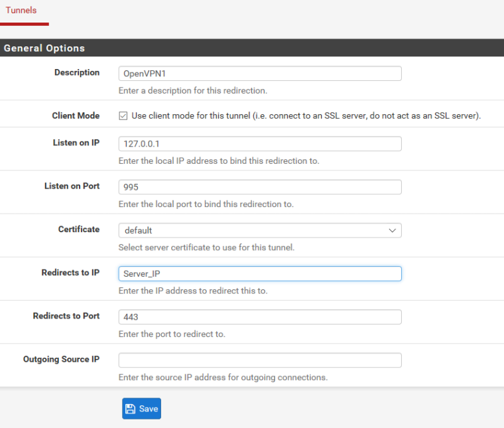504x428 pixels.
Task: Click the Client Mode label
Action: coord(76,115)
